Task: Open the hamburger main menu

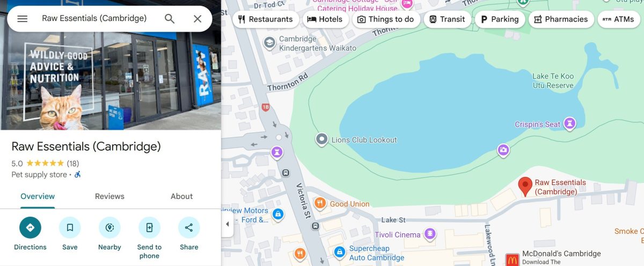Action: (22, 19)
